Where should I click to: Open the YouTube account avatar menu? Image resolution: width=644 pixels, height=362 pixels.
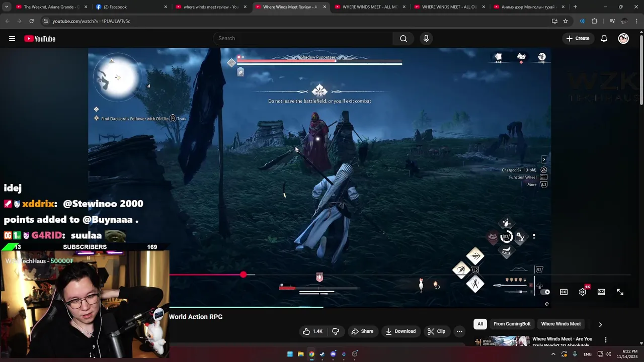(623, 39)
